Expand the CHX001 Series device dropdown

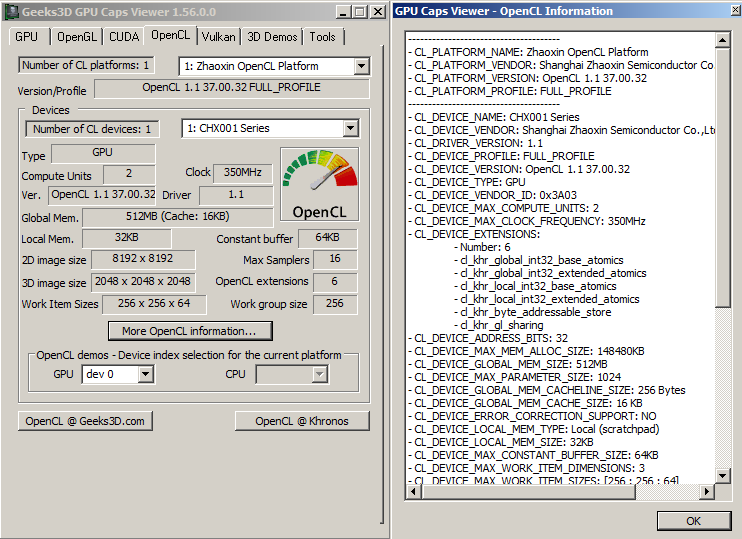click(350, 128)
